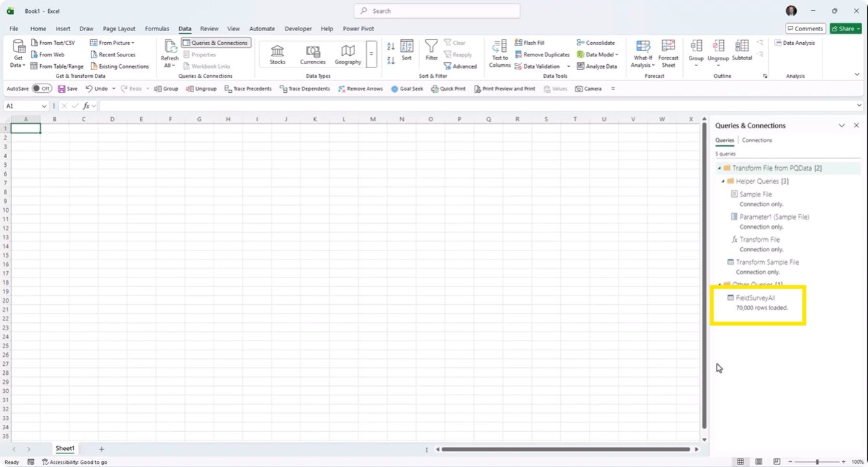Import data From Text/CSV

pos(53,43)
